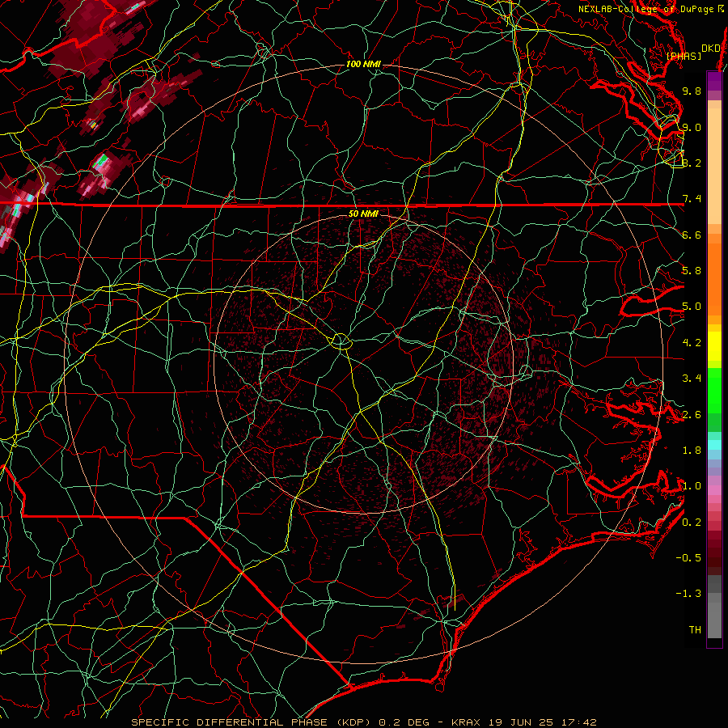Click the 7.4 legend value
Image resolution: width=728 pixels, height=728 pixels.
(x=692, y=199)
